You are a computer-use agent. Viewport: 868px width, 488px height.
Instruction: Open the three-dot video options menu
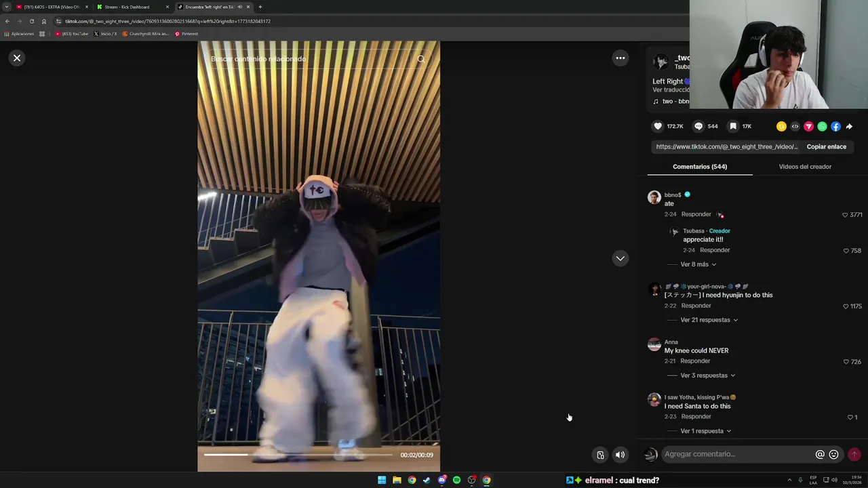click(x=620, y=58)
